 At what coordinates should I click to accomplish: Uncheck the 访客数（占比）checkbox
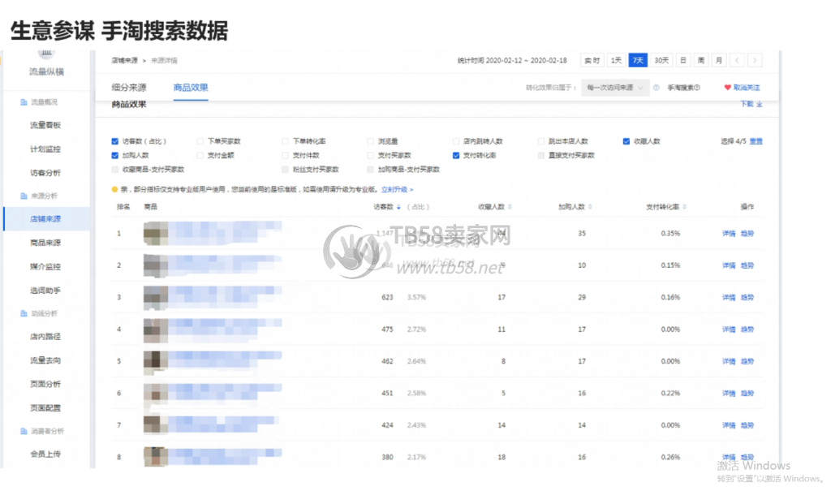pos(115,141)
